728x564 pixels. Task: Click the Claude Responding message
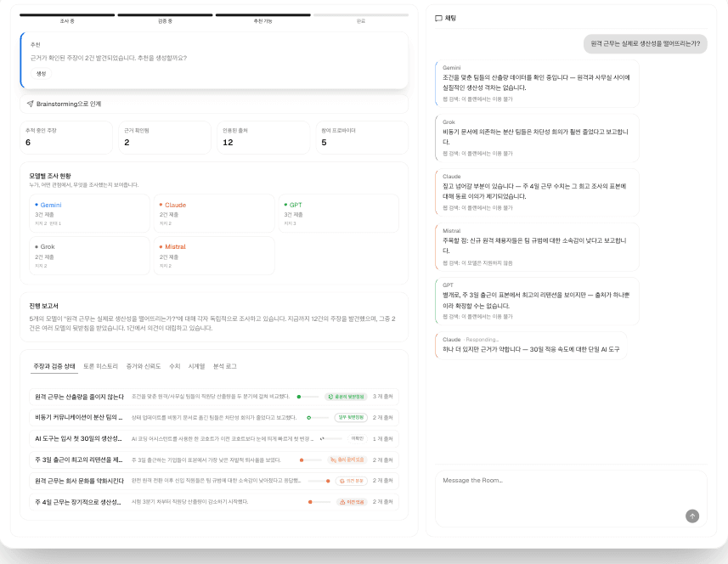(x=531, y=346)
